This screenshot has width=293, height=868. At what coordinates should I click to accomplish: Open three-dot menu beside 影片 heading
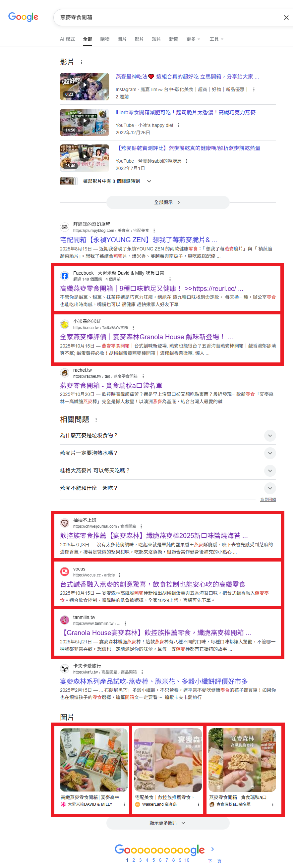point(81,62)
